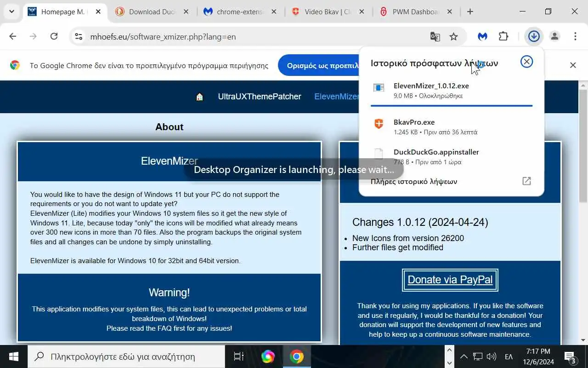Open ElevenMizer_1.0.12.exe download
588x368 pixels.
coord(452,91)
